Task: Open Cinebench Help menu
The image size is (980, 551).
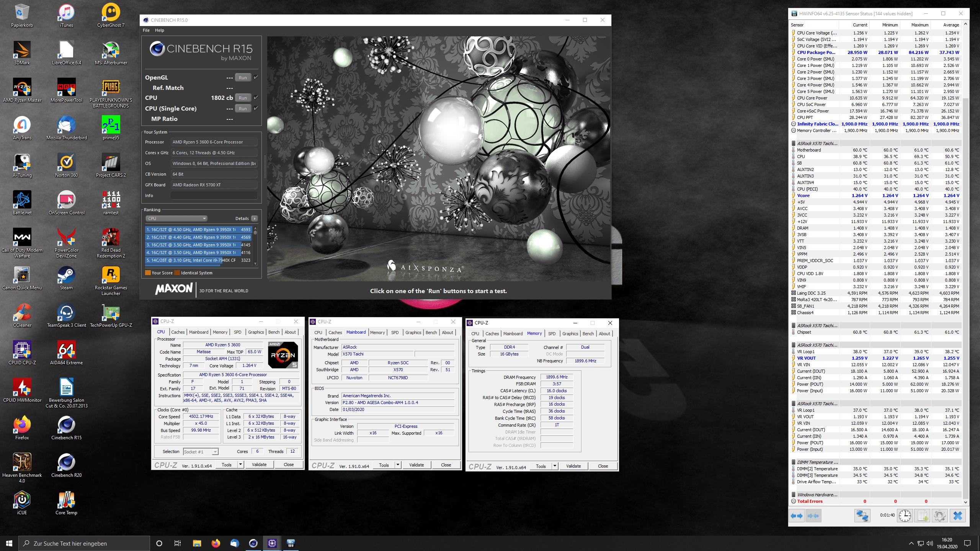Action: click(x=160, y=30)
